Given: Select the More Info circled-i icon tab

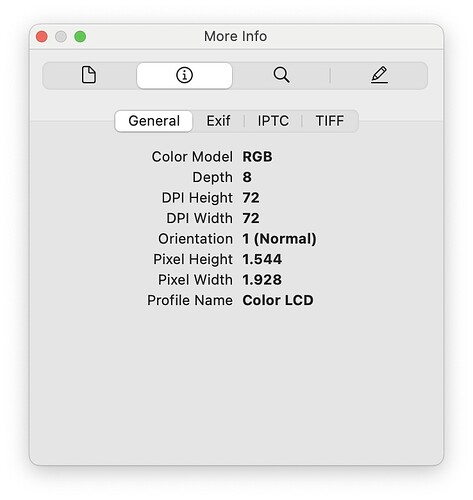Looking at the screenshot, I should 184,75.
